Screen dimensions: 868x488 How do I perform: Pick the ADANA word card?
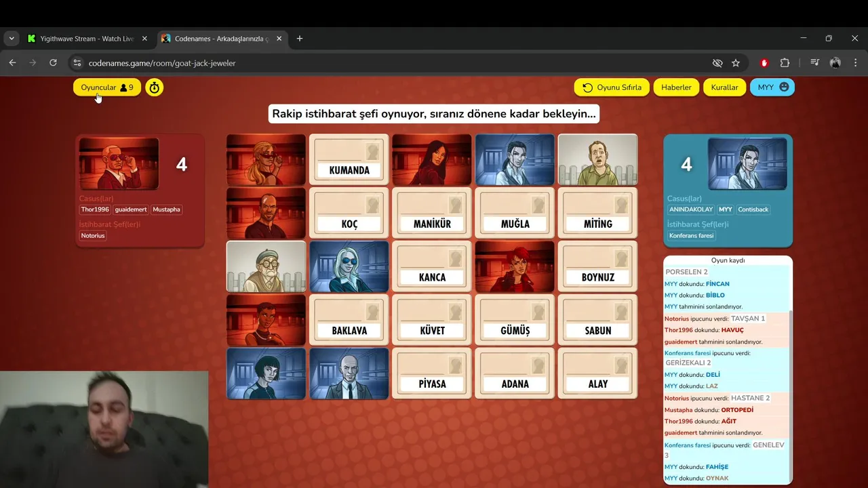pos(515,373)
